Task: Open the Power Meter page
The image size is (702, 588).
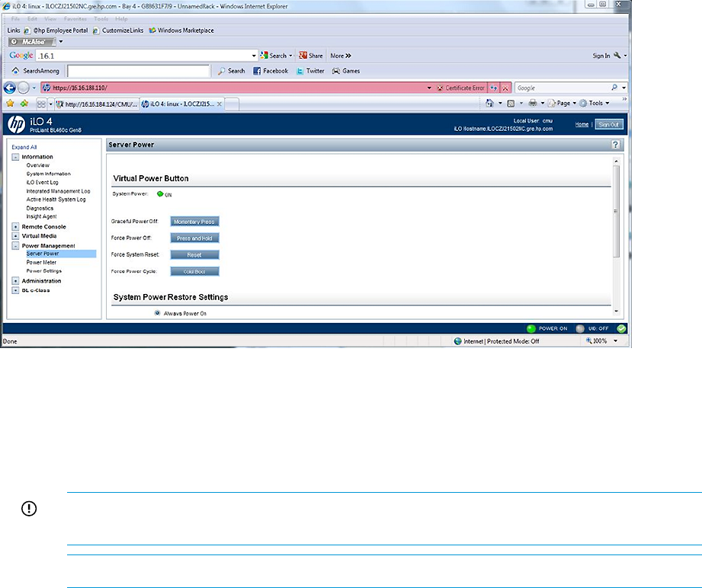Action: coord(41,262)
